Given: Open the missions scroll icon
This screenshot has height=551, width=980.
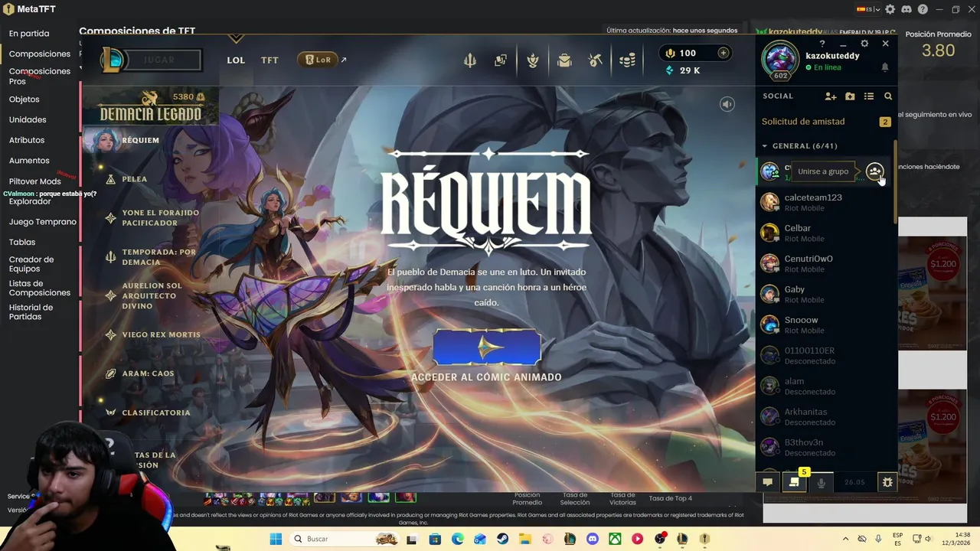Looking at the screenshot, I should click(x=794, y=482).
